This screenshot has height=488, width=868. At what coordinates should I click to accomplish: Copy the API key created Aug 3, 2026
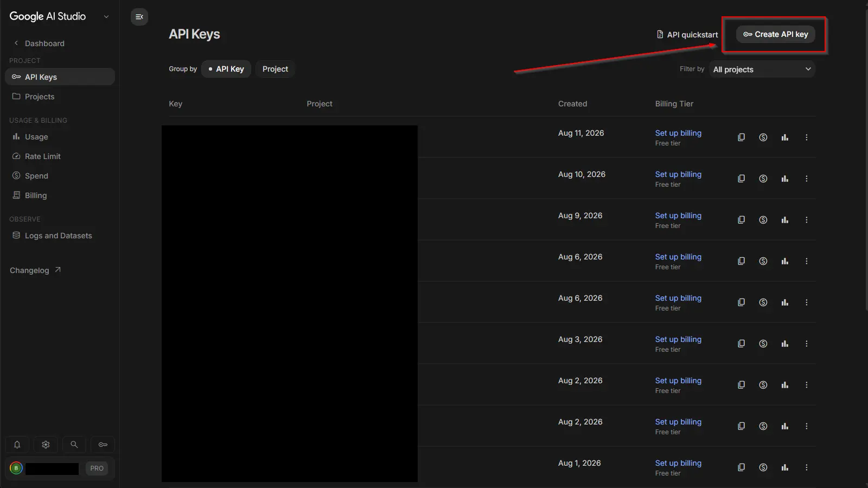pyautogui.click(x=741, y=344)
